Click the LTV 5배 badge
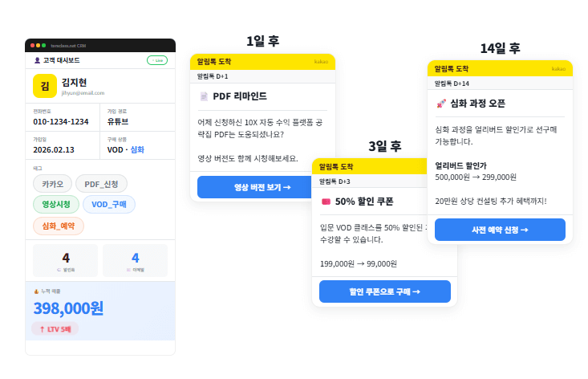 click(55, 329)
